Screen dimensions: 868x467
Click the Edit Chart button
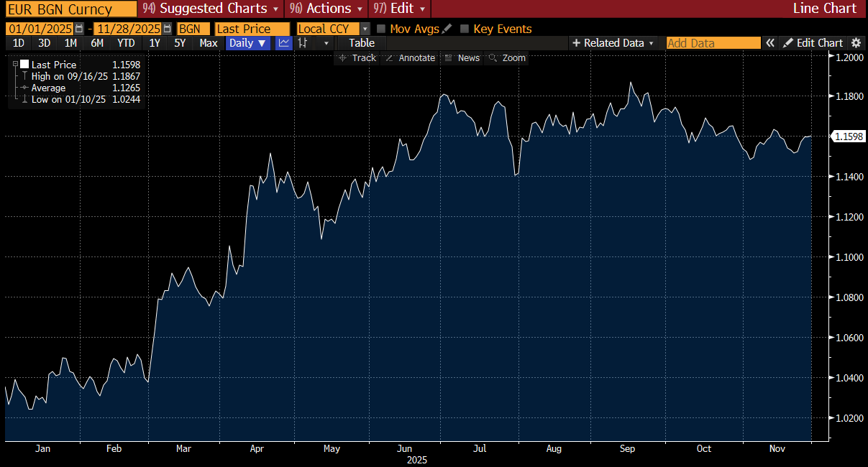coord(813,43)
